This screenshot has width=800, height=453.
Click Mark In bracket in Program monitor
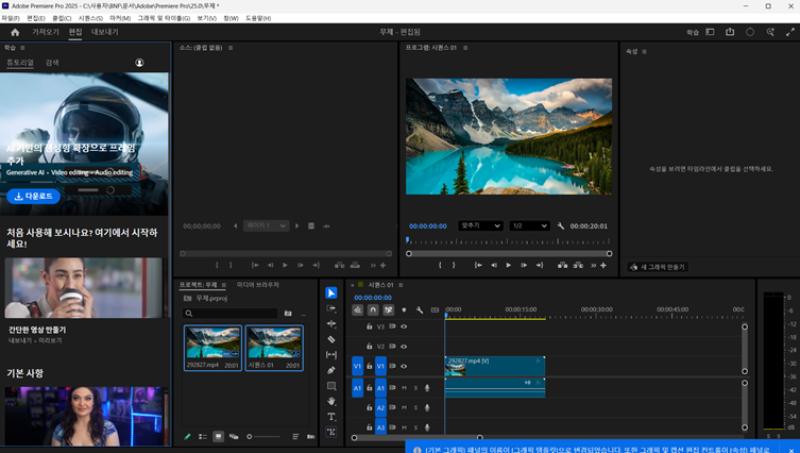440,265
